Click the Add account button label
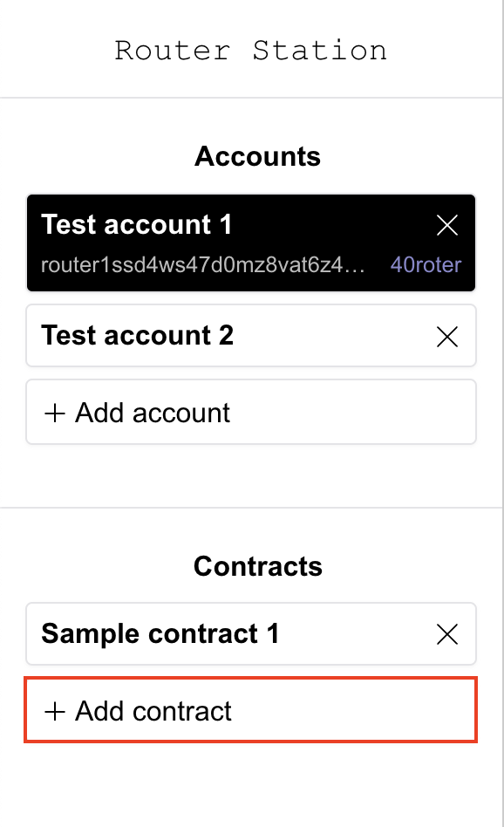 pyautogui.click(x=153, y=413)
